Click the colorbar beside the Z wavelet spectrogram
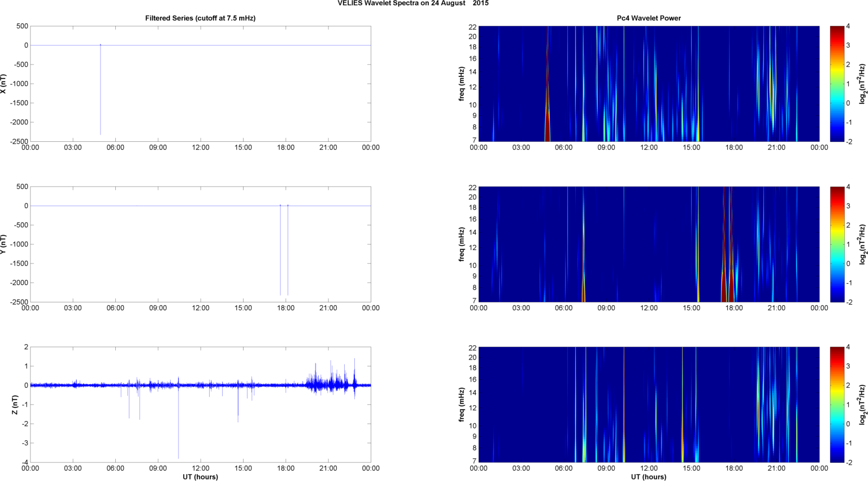 (837, 405)
